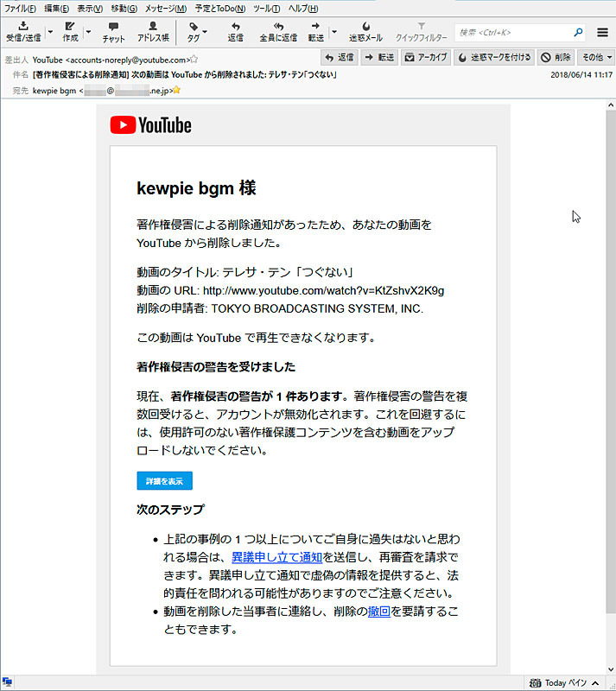Click recipient kewpie bgm address
The height and width of the screenshot is (691, 616).
coord(102,91)
